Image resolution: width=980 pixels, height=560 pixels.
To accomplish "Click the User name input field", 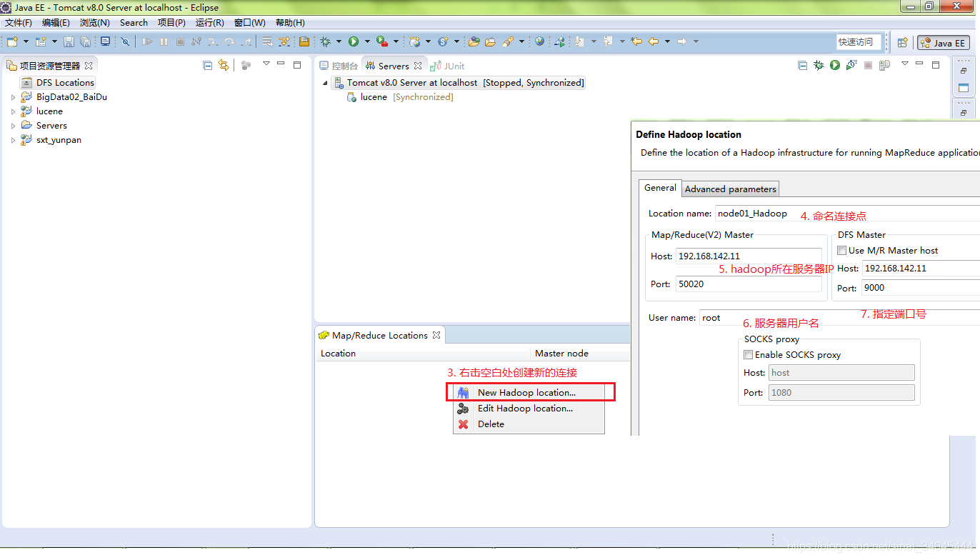I will click(x=839, y=318).
